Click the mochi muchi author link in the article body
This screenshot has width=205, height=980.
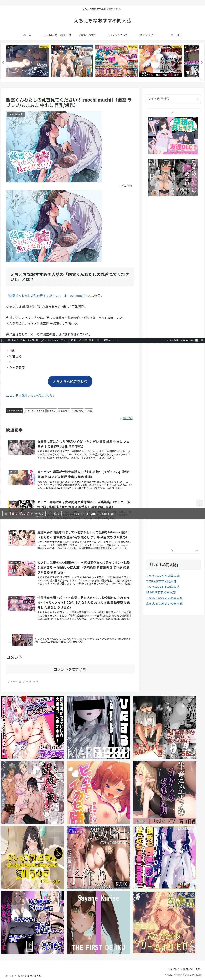76,296
